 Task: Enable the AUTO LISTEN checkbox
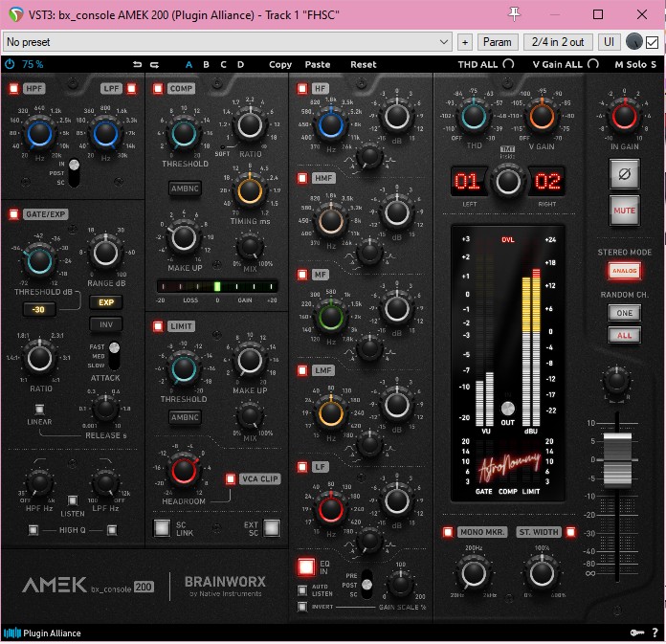(x=302, y=589)
